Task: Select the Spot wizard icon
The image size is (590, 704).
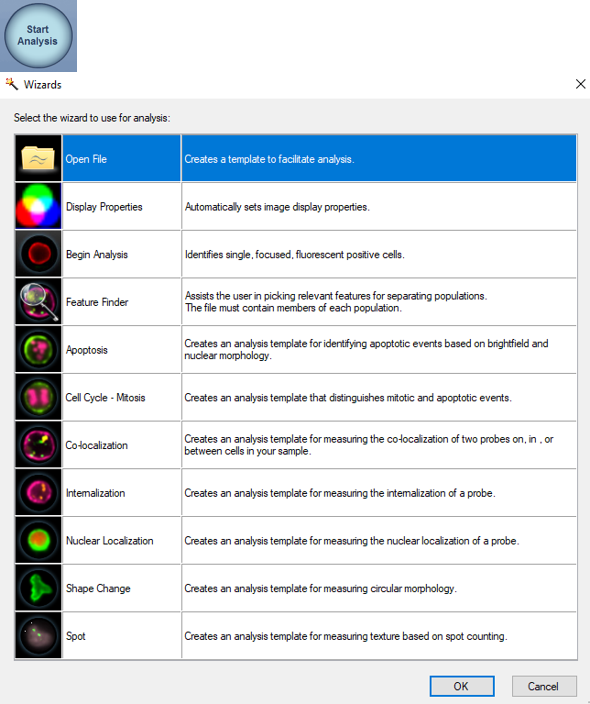Action: click(38, 635)
